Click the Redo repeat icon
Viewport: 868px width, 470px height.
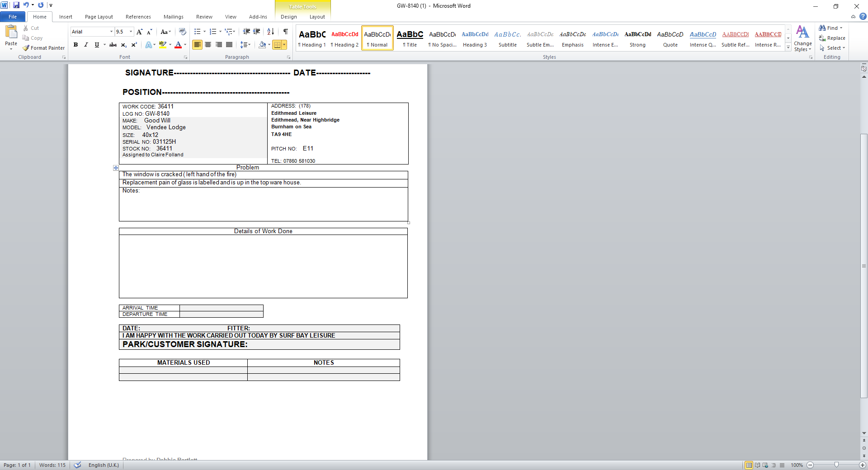41,5
